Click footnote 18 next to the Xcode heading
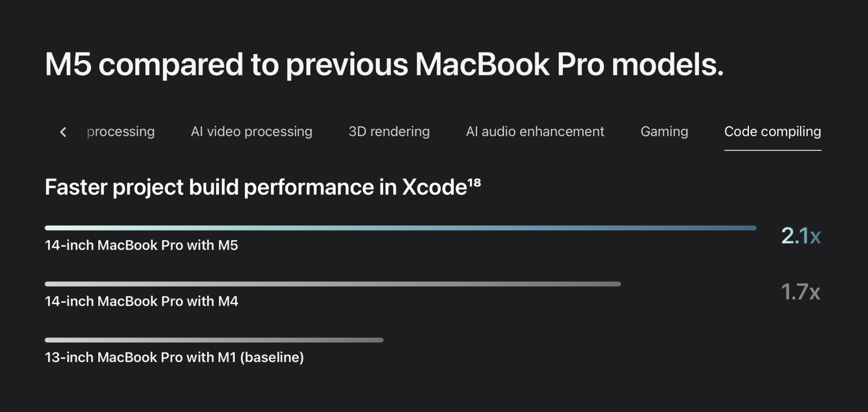 point(476,180)
